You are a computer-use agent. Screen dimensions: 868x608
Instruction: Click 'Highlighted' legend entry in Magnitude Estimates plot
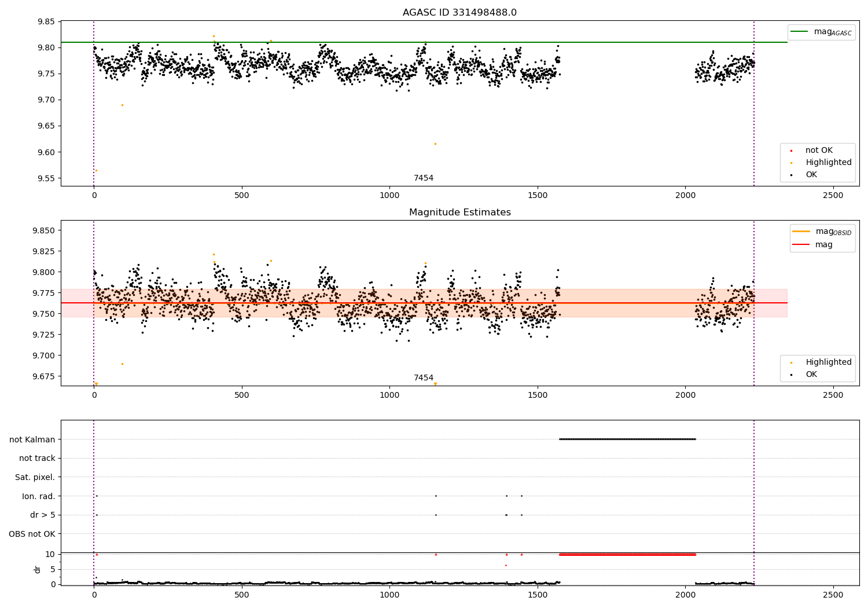829,362
